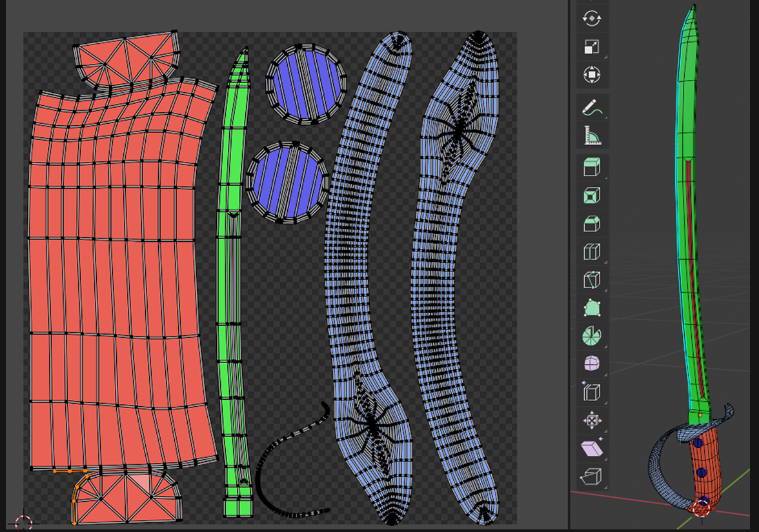Choose the Edge Slide tool

(592, 393)
